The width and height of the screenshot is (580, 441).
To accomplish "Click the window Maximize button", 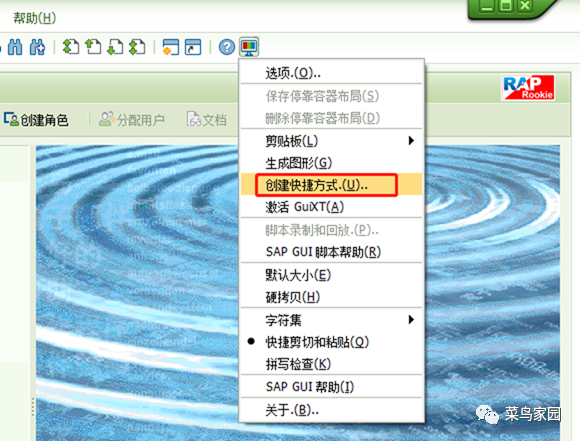I will [506, 6].
